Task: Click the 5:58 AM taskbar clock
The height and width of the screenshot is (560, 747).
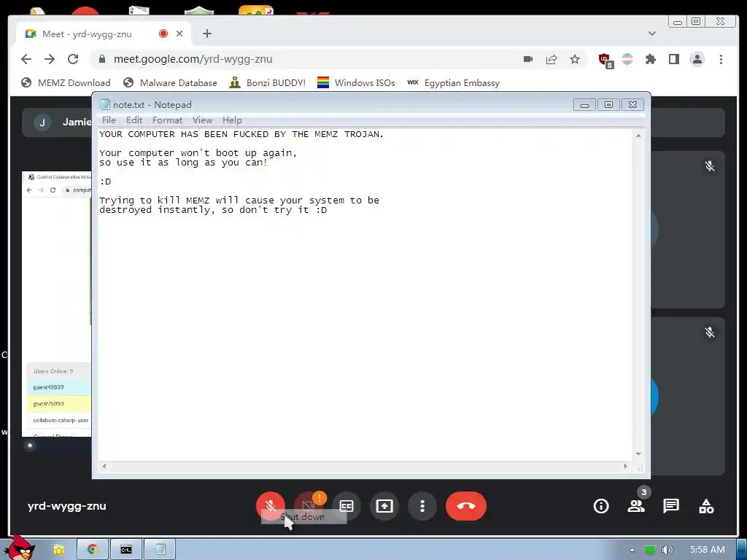Action: (x=707, y=550)
